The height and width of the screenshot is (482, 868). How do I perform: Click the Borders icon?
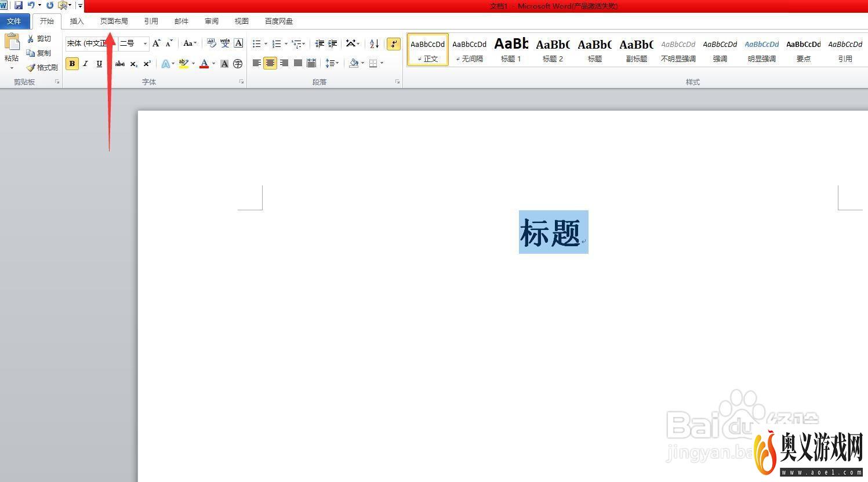pos(373,63)
